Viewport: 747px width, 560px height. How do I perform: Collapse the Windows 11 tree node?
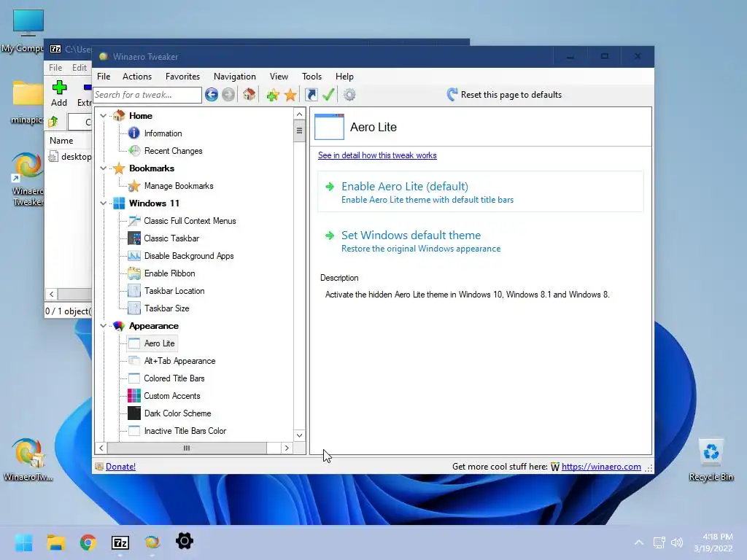tap(103, 203)
